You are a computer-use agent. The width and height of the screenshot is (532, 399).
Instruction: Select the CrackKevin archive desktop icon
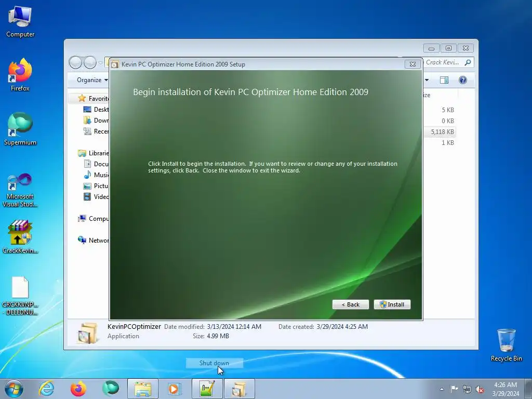click(x=20, y=237)
